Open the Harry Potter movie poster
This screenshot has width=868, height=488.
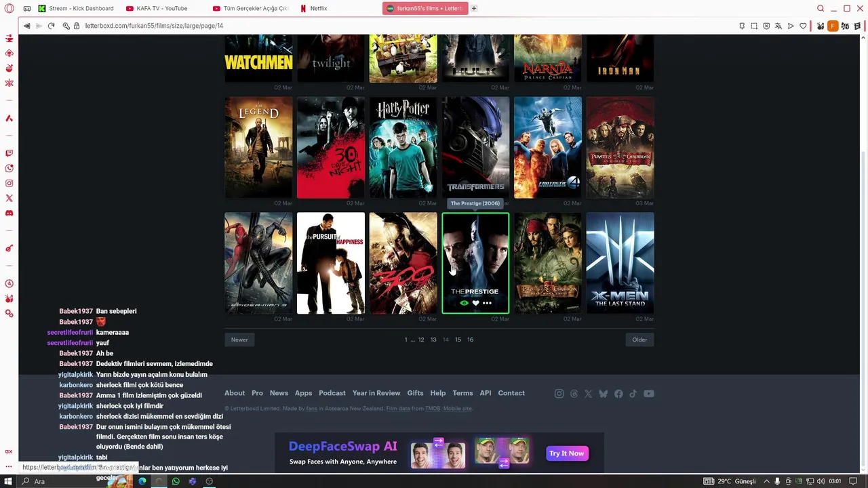[403, 148]
